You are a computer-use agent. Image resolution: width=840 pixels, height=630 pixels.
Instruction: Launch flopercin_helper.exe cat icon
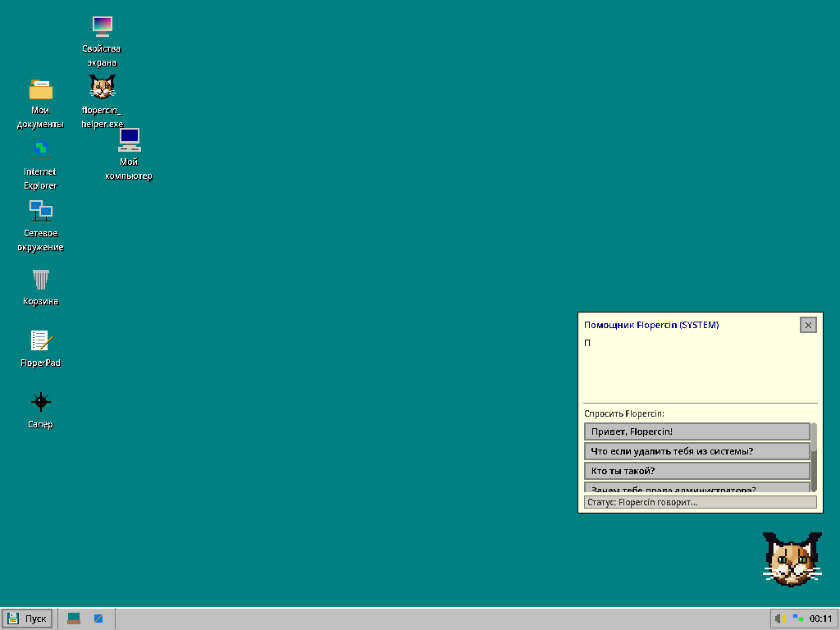[102, 102]
